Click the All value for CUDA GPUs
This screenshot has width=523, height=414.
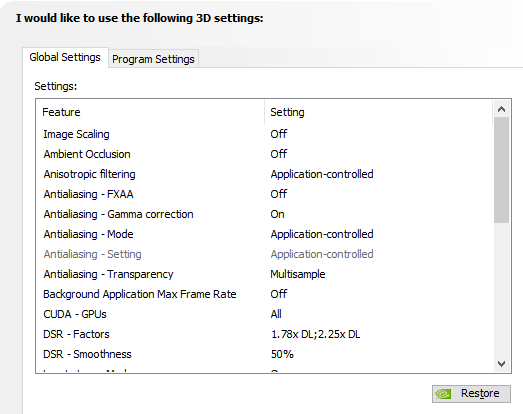point(276,314)
